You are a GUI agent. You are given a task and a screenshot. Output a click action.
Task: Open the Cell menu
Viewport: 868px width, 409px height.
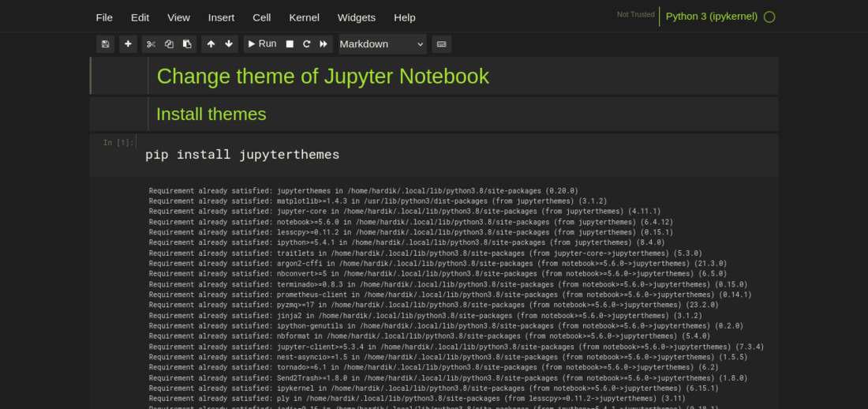point(262,17)
